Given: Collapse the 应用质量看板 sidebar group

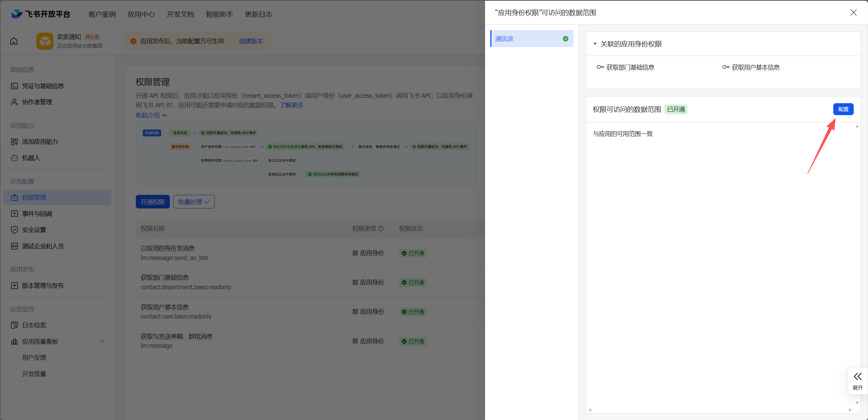Looking at the screenshot, I should coord(102,341).
